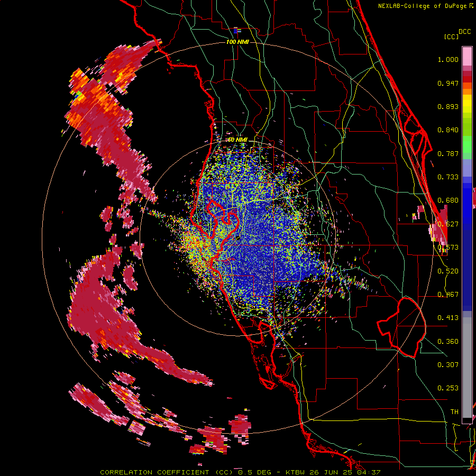The width and height of the screenshot is (476, 476).
Task: Select the 0.787 color scale value
Action: (x=448, y=153)
